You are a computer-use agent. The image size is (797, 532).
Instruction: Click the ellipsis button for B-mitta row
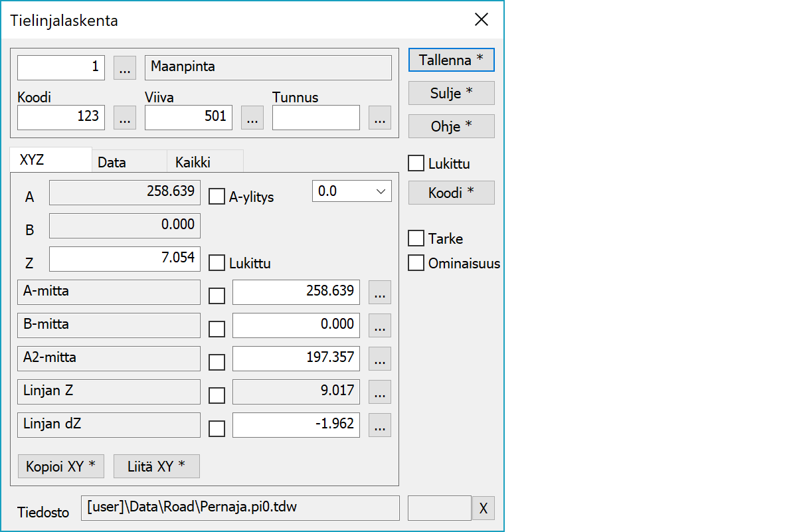[x=379, y=325]
